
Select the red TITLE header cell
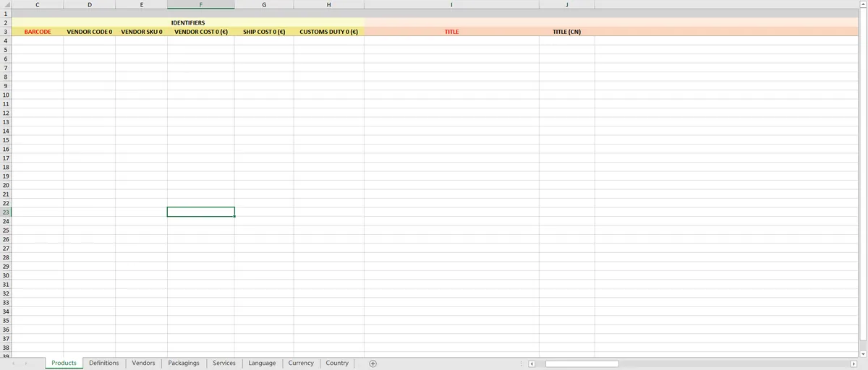pos(451,32)
